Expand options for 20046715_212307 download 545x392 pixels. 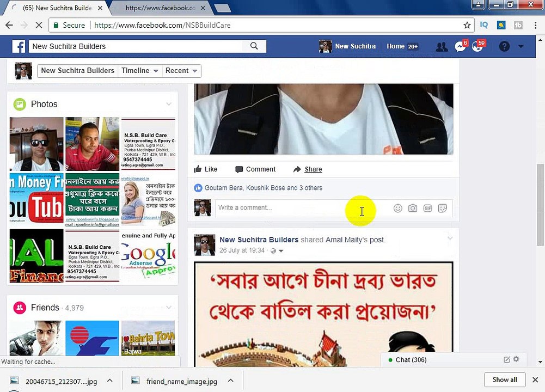pyautogui.click(x=109, y=381)
